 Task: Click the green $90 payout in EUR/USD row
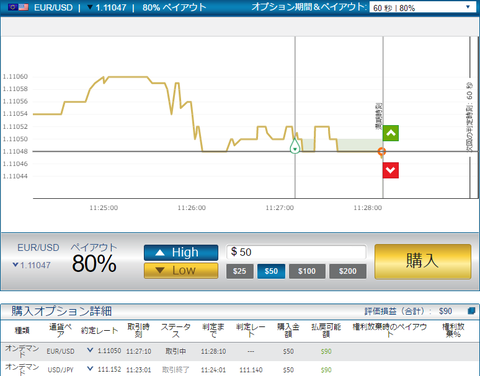pyautogui.click(x=326, y=351)
